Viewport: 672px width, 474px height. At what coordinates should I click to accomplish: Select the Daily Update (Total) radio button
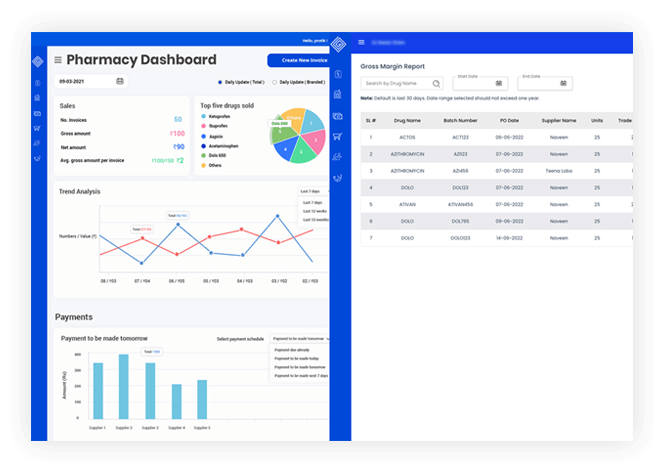pyautogui.click(x=220, y=82)
